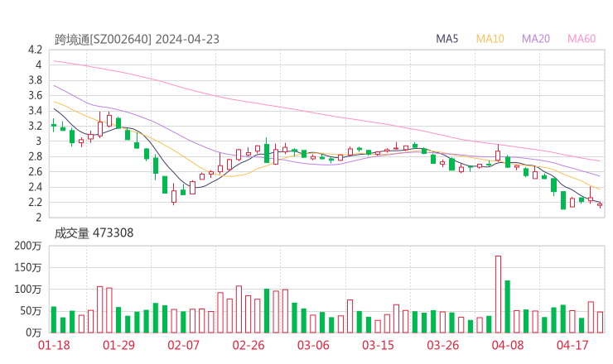The image size is (613, 364).
Task: Click the first green volume bar at 01-18
Action: point(54,320)
